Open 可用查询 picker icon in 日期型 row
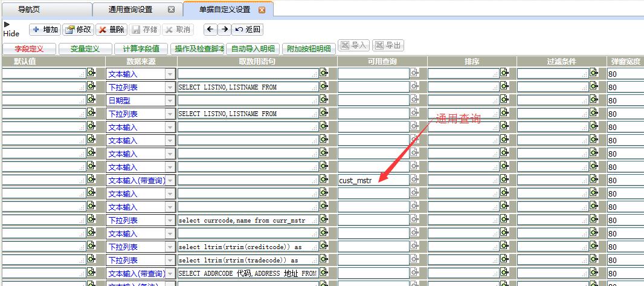This screenshot has height=286, width=644. coord(415,99)
